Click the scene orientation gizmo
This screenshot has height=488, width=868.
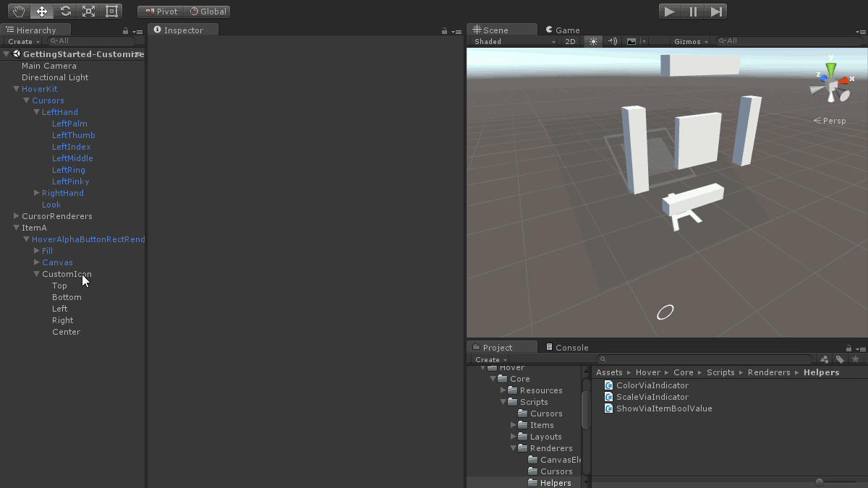pyautogui.click(x=832, y=81)
